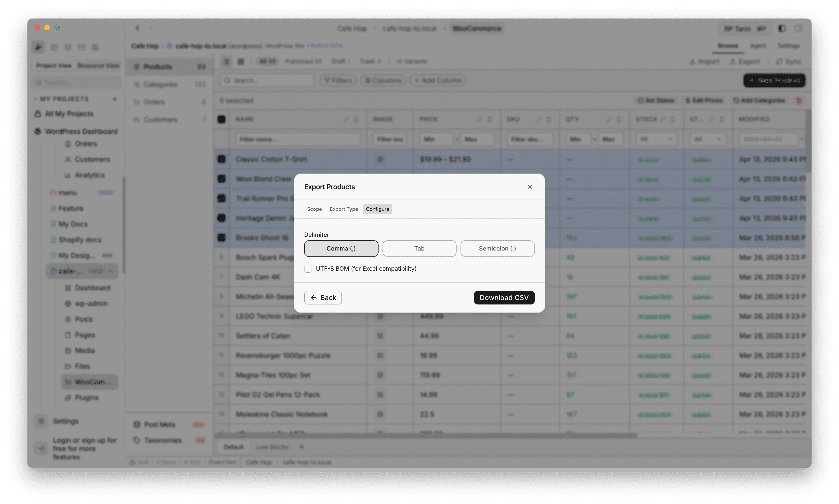Expand the cafe project chevron in sidebar

tap(111, 271)
